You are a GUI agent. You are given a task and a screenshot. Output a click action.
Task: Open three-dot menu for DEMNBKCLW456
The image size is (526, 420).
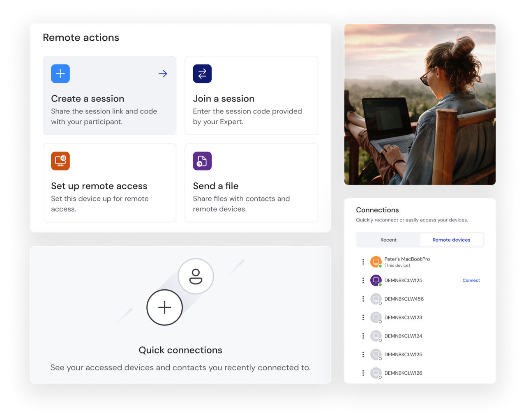tap(363, 299)
